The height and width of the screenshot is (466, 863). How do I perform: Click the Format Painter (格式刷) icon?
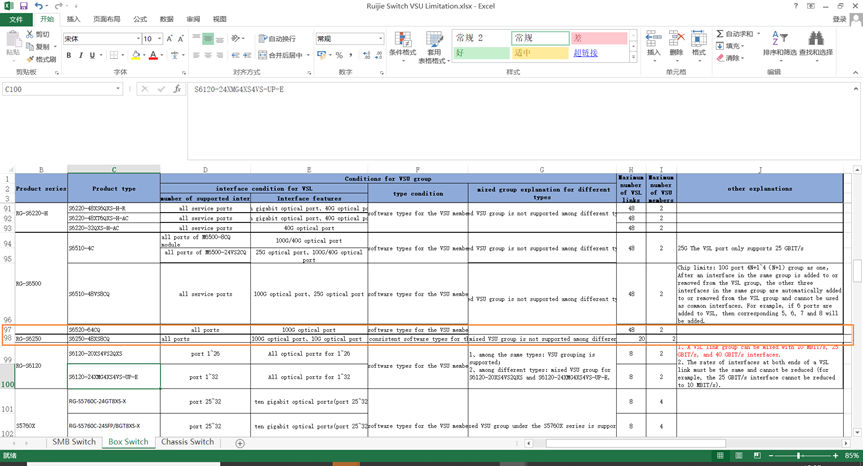click(x=39, y=59)
